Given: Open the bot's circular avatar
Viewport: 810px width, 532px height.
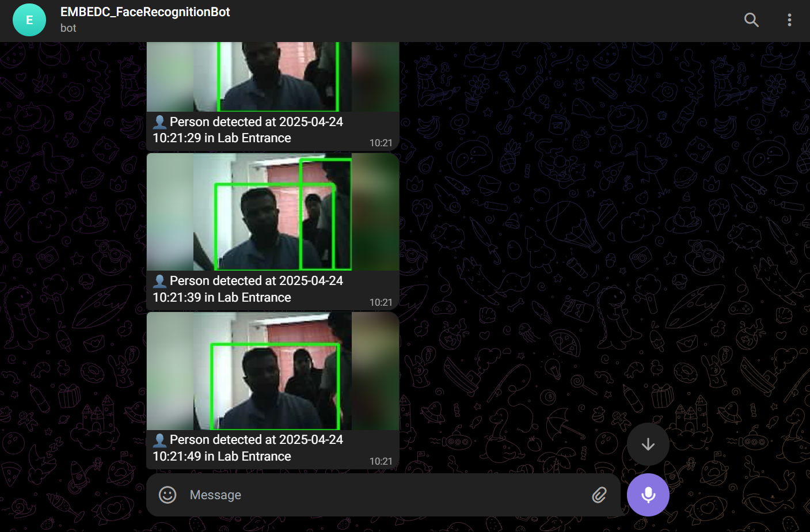Looking at the screenshot, I should pyautogui.click(x=29, y=20).
